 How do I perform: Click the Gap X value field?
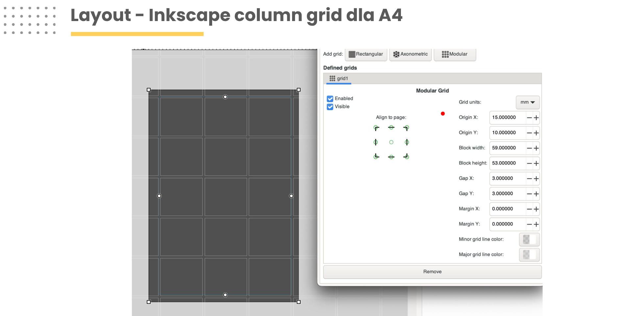508,178
